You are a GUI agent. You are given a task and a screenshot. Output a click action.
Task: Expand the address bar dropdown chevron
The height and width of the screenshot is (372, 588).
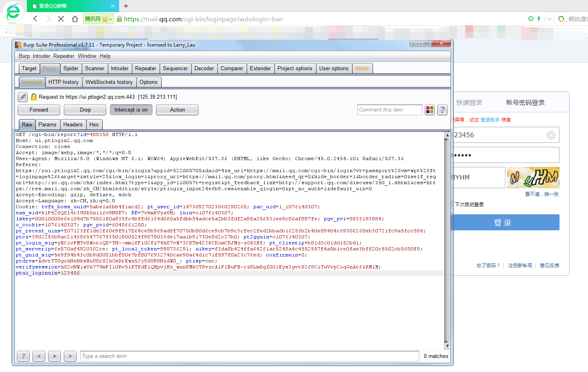549,19
